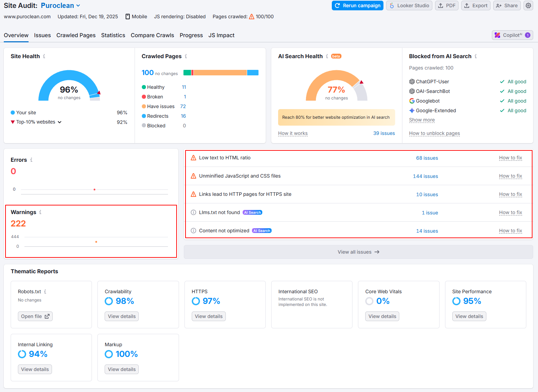Open the Copilot AI panel
Viewport: 538px width, 392px height.
pos(512,35)
